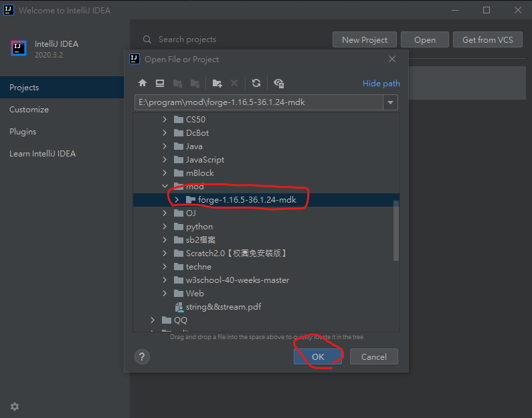Expand the w3school-40-weeks-master folder
The image size is (532, 418).
(x=165, y=280)
